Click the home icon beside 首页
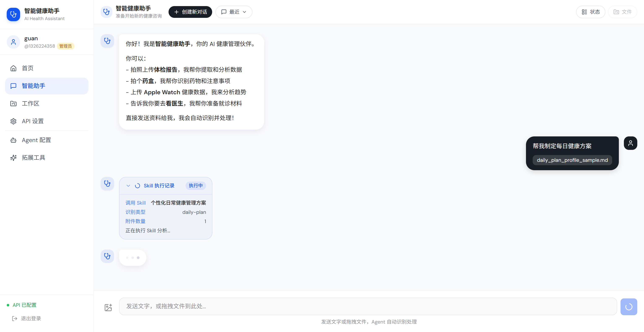This screenshot has width=644, height=332. (13, 68)
